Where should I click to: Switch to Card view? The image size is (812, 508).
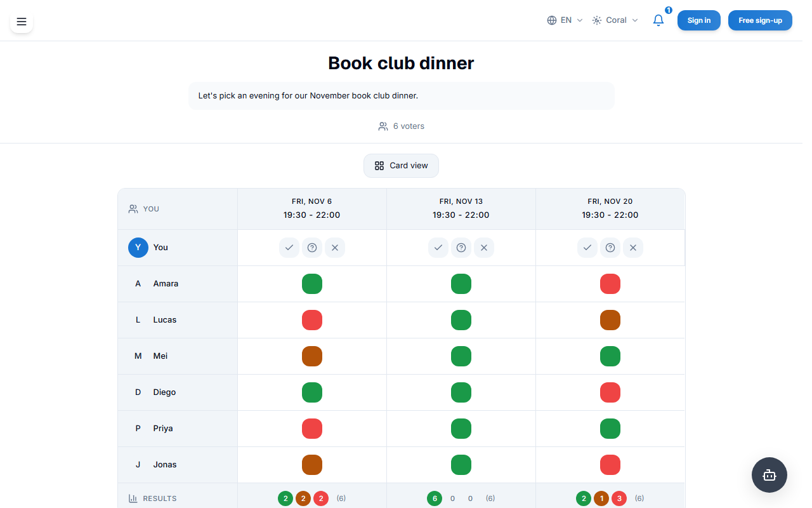[x=401, y=166]
